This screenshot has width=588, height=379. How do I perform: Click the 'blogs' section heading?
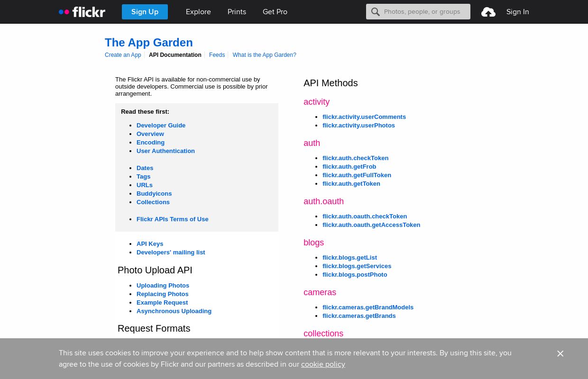[x=313, y=243]
